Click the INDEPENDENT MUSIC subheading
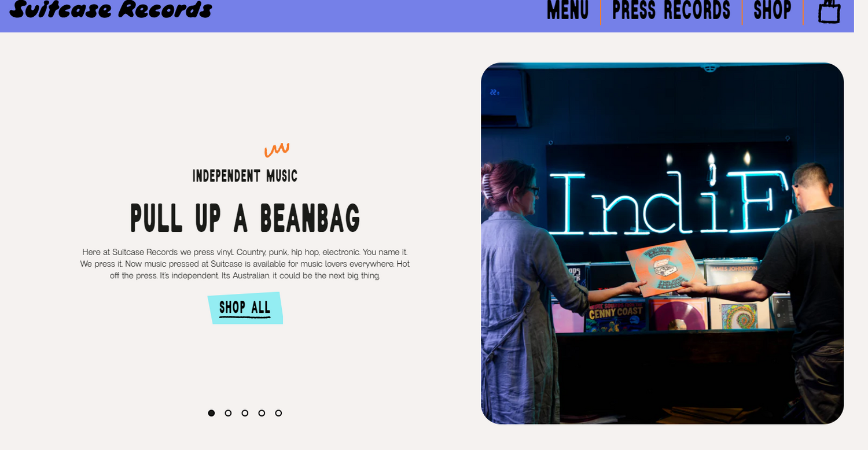 coord(245,176)
